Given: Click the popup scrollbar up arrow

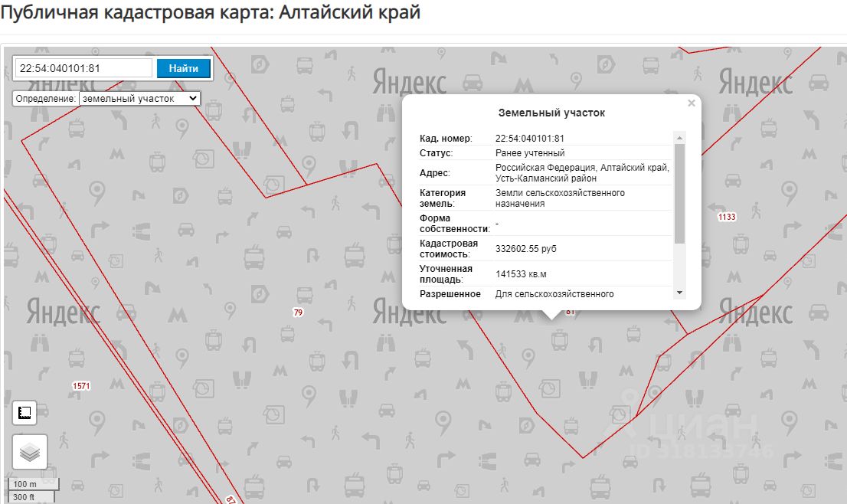Looking at the screenshot, I should 679,138.
